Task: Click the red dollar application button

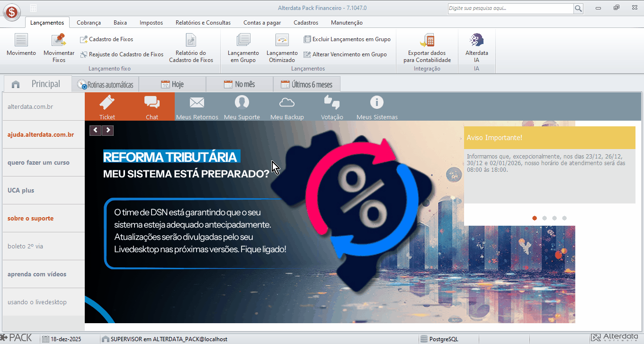Action: [x=11, y=11]
